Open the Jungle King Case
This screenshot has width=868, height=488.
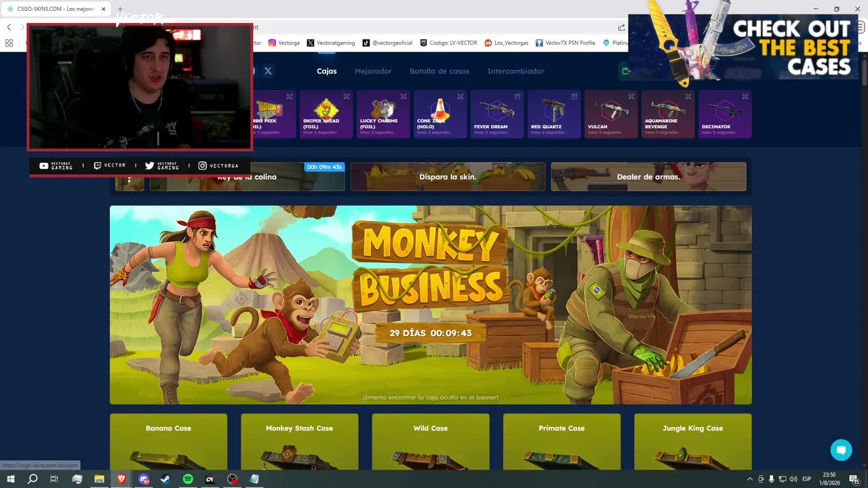(692, 441)
